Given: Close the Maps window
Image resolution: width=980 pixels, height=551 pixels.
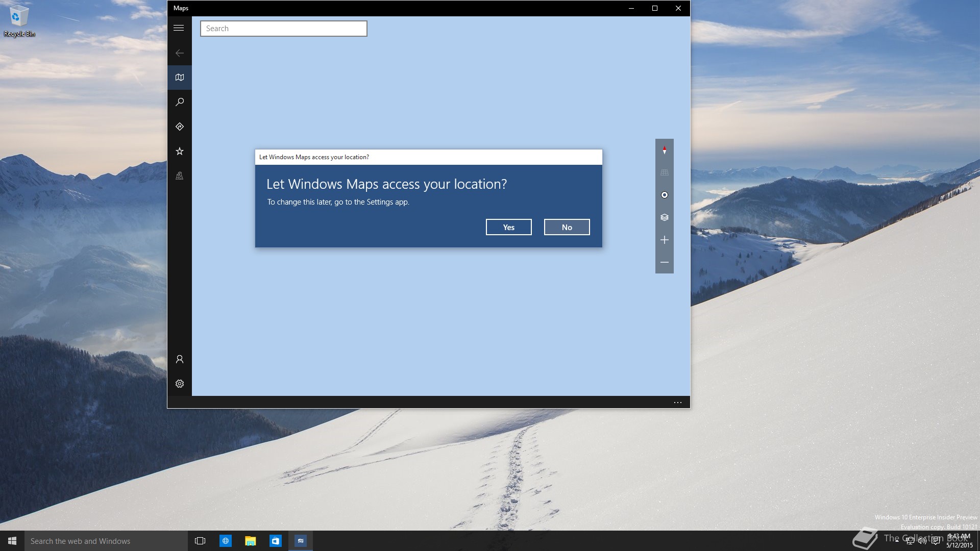Looking at the screenshot, I should [678, 8].
